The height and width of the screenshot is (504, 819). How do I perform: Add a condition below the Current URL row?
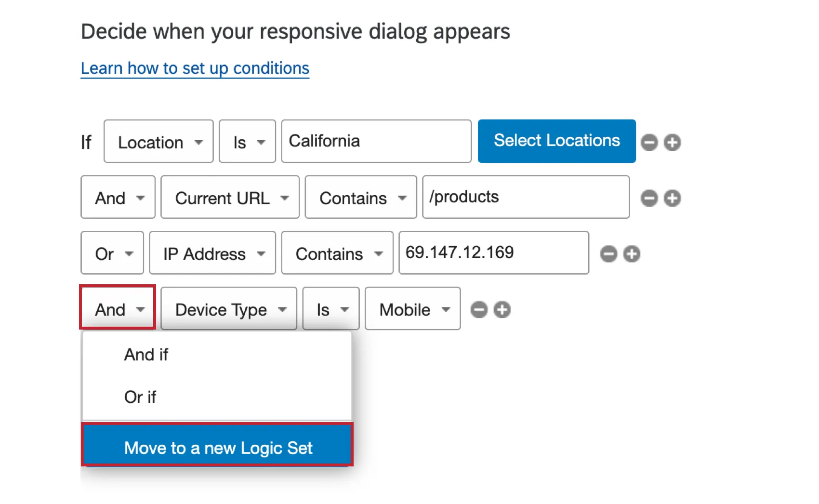673,198
